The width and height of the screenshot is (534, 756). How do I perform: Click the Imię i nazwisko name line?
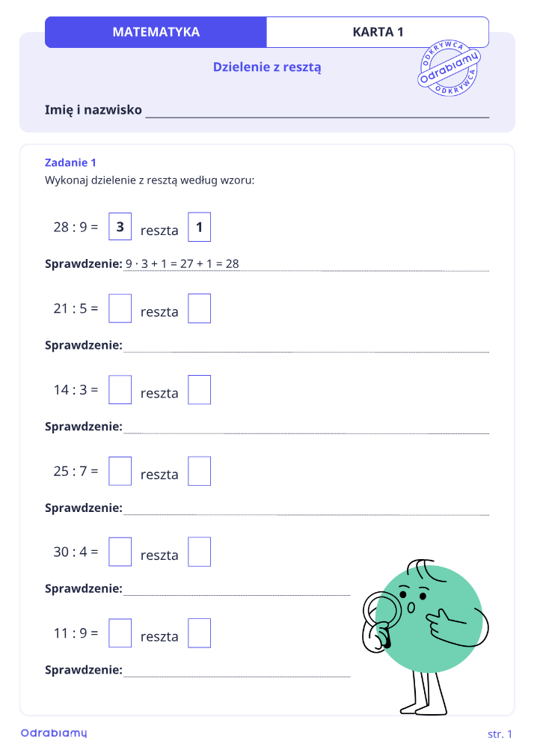pos(317,113)
